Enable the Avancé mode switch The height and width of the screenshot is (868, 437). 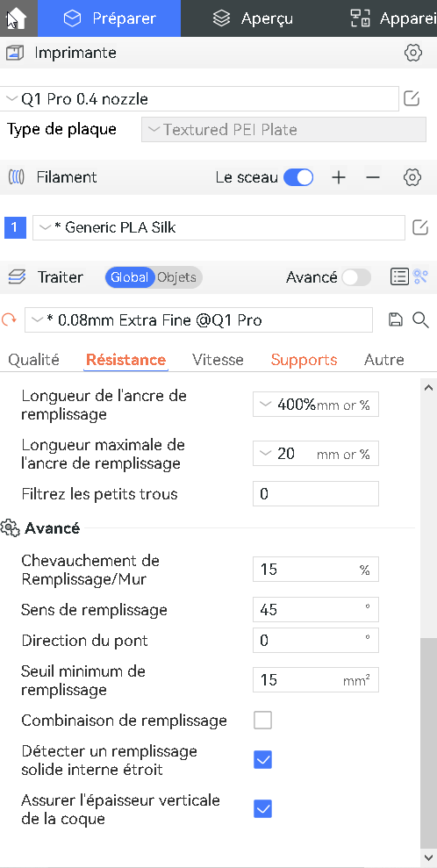click(355, 277)
